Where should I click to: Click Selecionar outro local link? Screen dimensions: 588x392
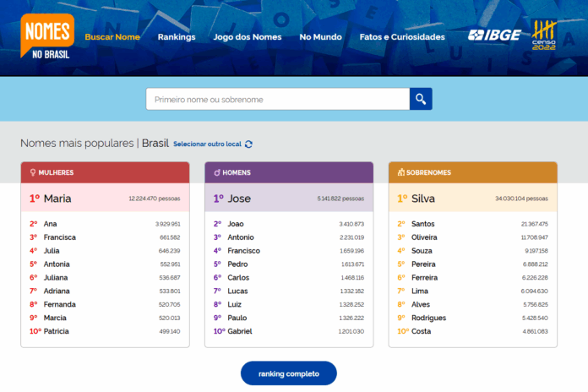(207, 144)
